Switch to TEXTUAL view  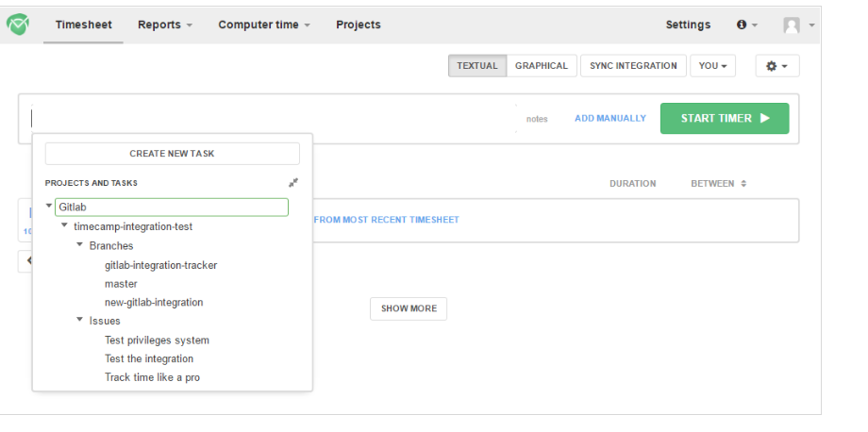477,66
